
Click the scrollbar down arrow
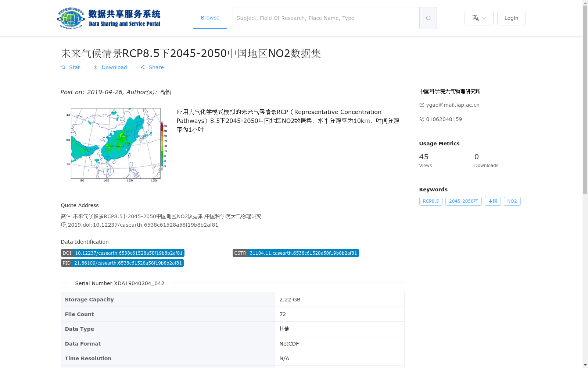point(585,365)
